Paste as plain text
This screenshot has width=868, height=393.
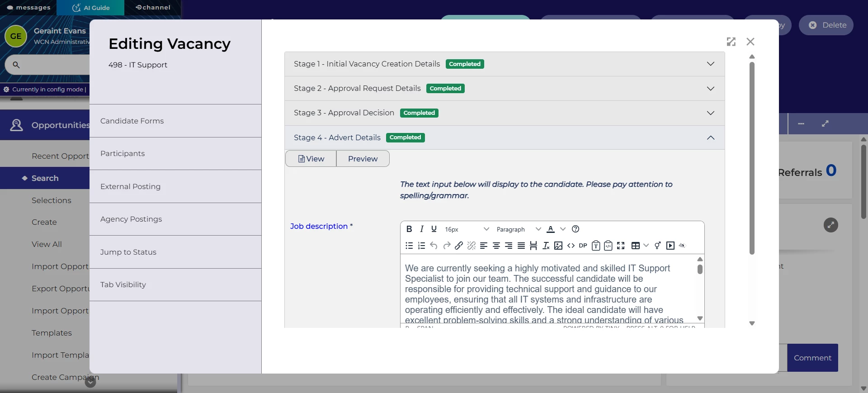tap(596, 246)
